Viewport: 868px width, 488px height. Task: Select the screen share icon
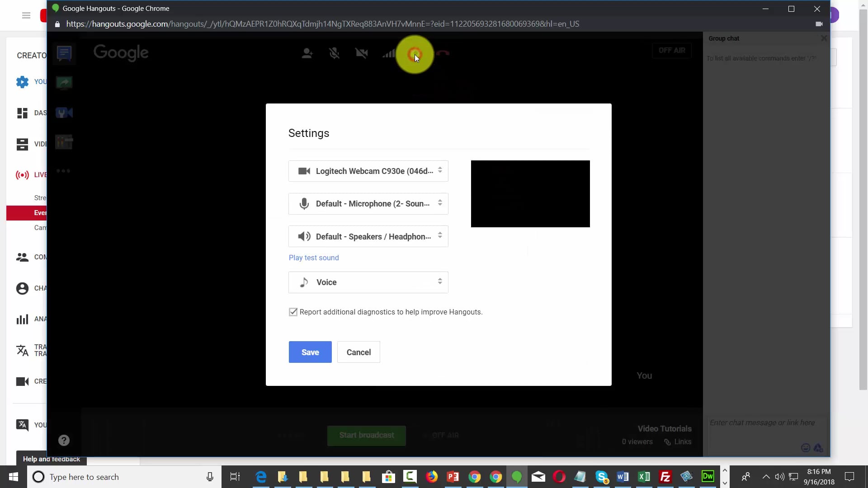point(64,83)
